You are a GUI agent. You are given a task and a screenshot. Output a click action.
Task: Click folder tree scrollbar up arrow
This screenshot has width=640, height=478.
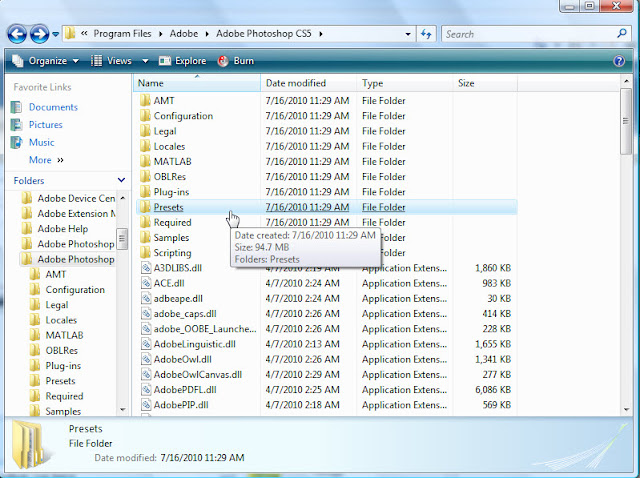pyautogui.click(x=122, y=198)
